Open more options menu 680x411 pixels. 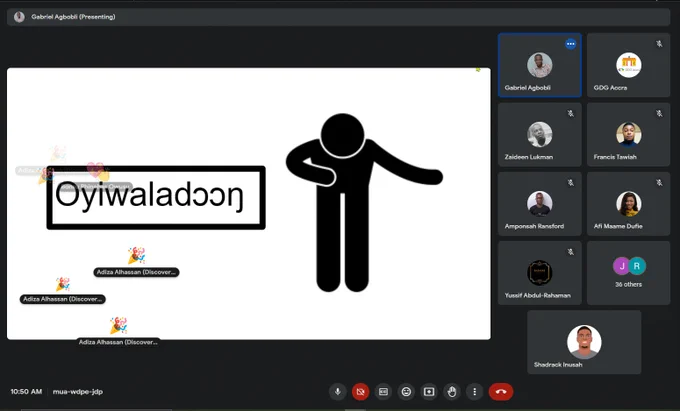474,392
